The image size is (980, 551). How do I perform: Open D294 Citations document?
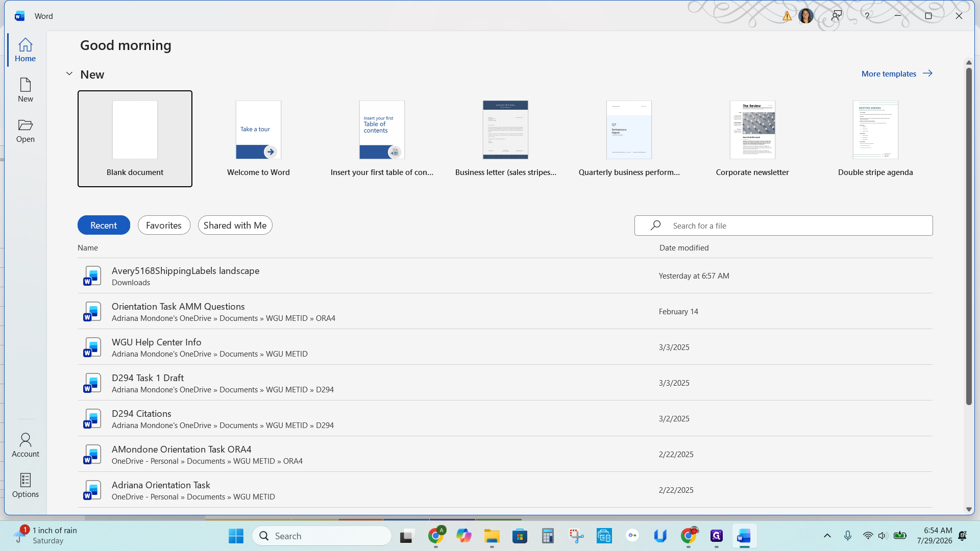505,418
